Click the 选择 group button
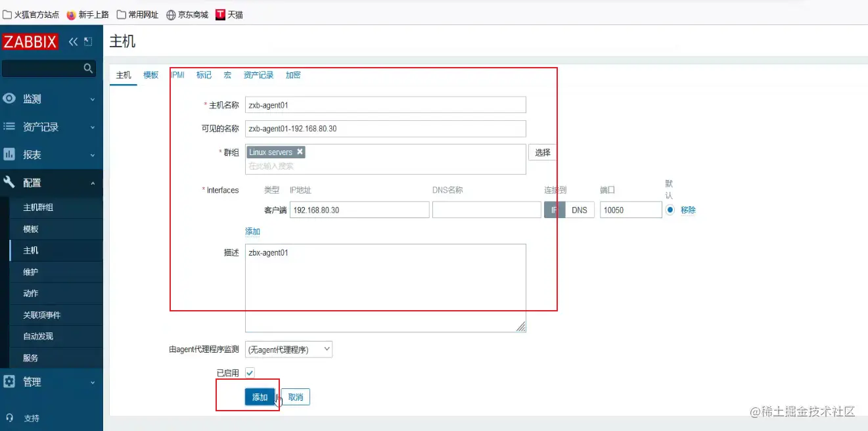This screenshot has width=868, height=431. (x=543, y=152)
